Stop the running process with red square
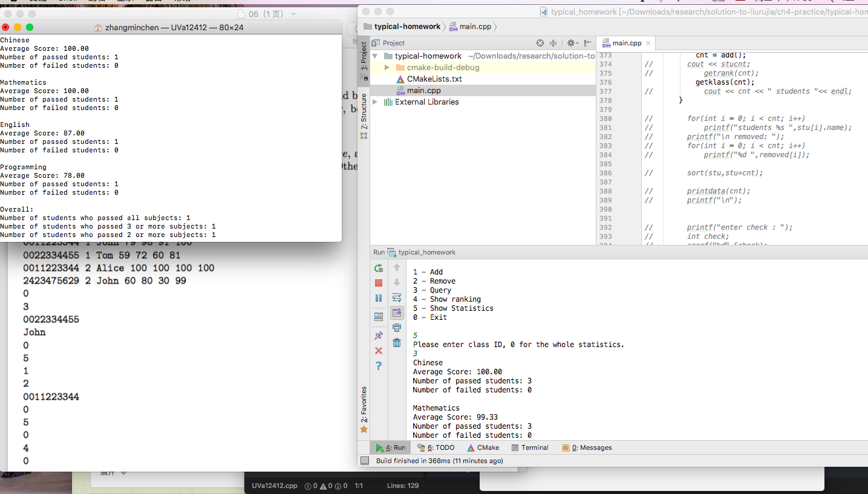 point(379,283)
